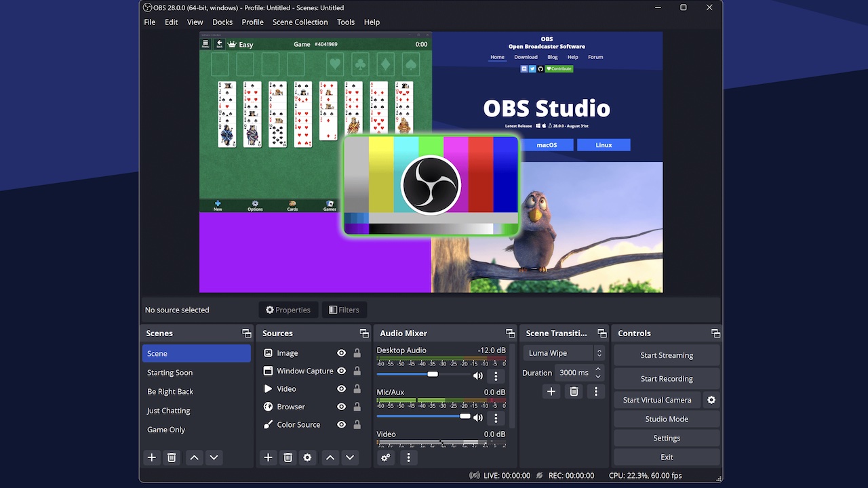The image size is (868, 488).
Task: Open the Docks menu
Action: 222,22
